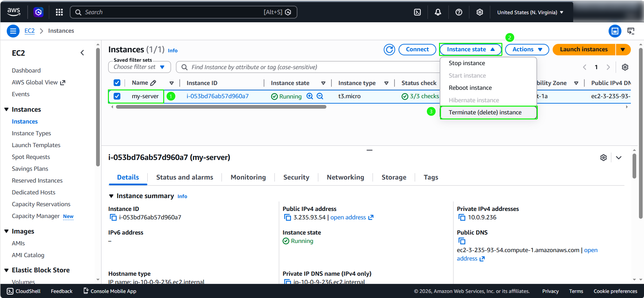Open the services grid menu icon

[59, 12]
